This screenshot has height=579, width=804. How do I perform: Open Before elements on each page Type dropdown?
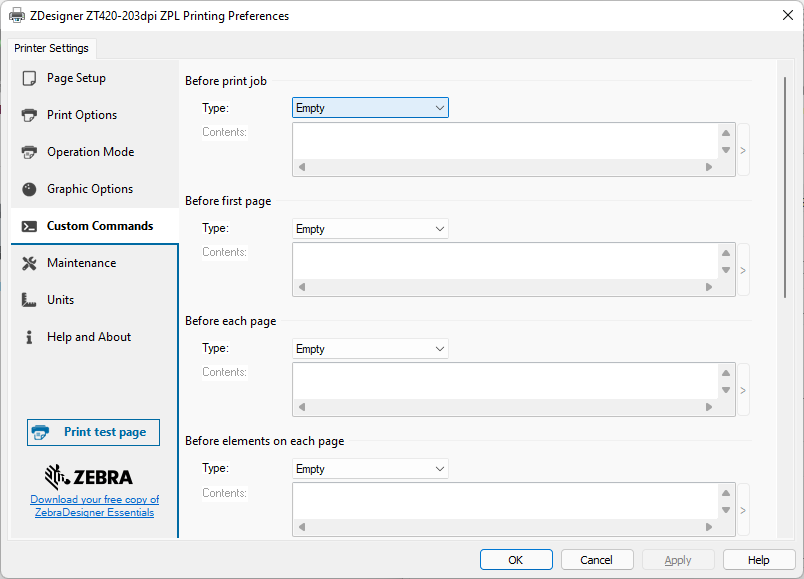tap(369, 469)
